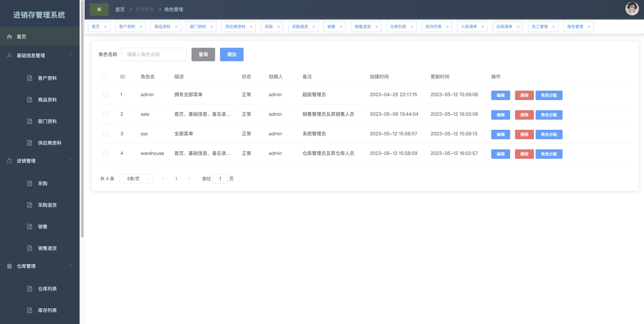The height and width of the screenshot is (324, 644).
Task: Collapse the 进销管理 sidebar section
Action: pos(71,160)
